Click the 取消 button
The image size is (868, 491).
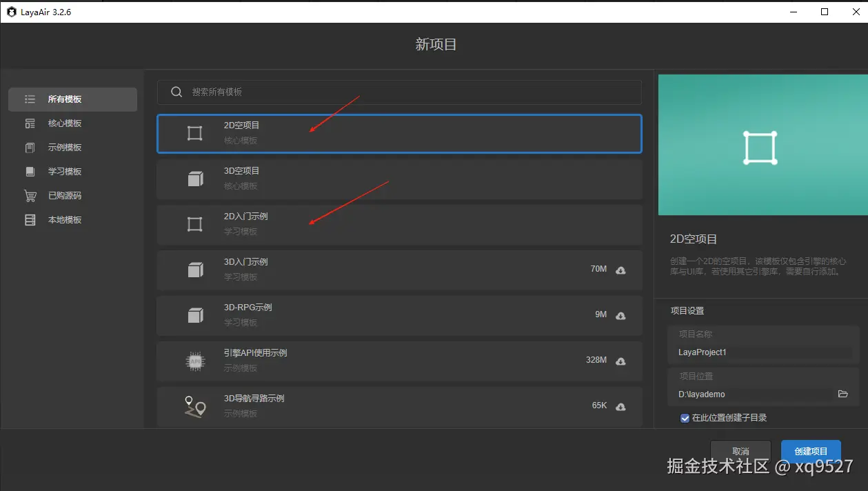tap(740, 451)
